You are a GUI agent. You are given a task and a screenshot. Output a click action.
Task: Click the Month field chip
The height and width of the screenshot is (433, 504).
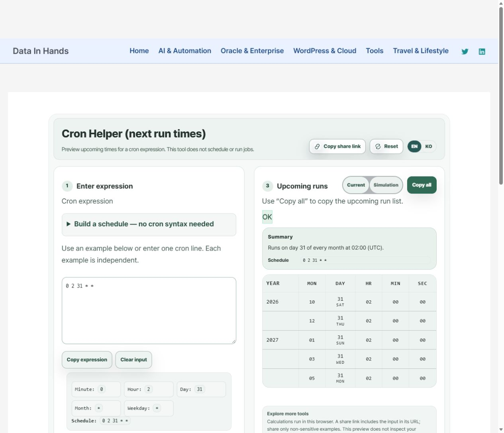[x=96, y=408]
